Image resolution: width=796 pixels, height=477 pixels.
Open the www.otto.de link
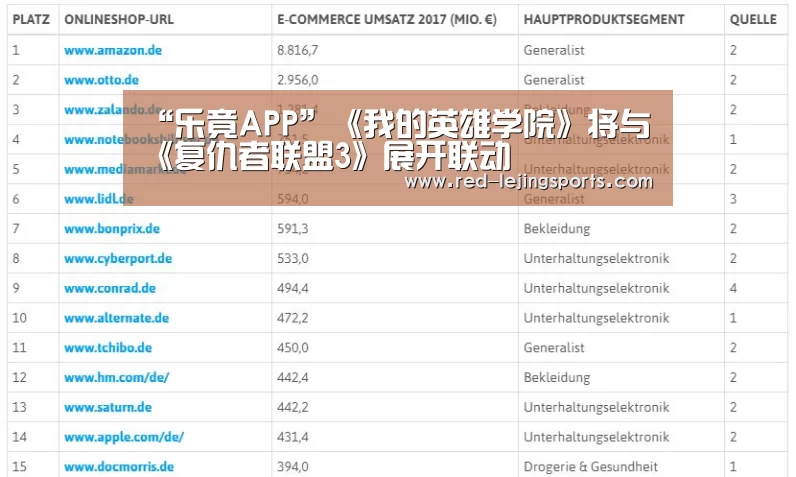[101, 80]
